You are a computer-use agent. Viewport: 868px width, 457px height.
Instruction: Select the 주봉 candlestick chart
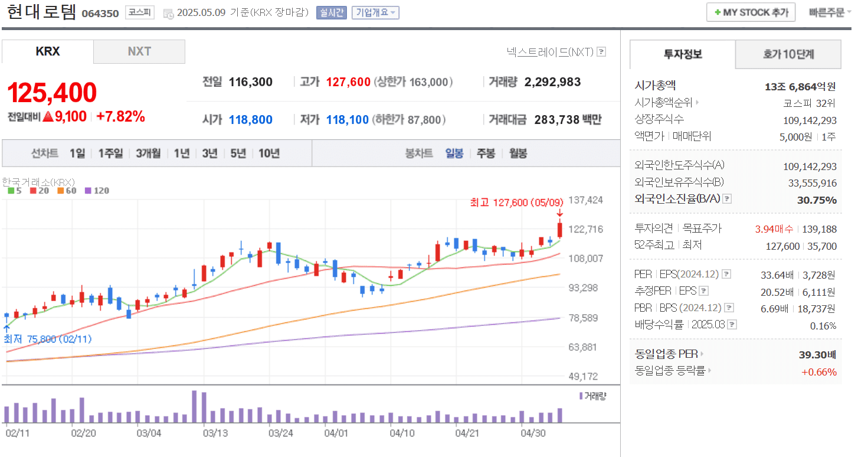coord(486,154)
